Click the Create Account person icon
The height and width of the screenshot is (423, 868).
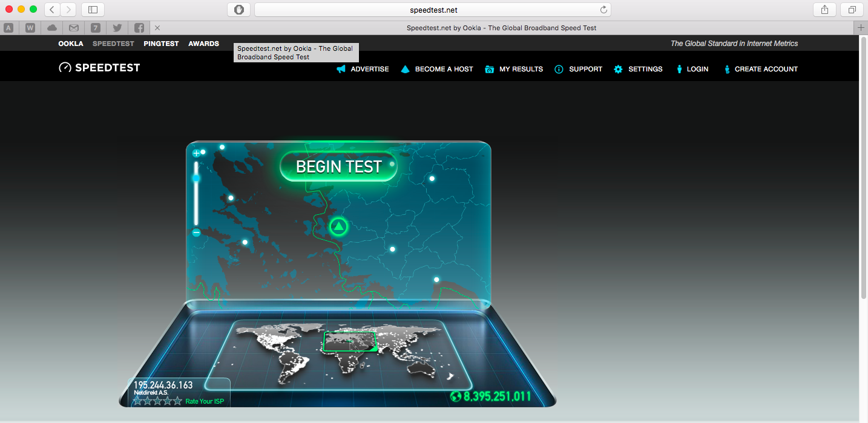(727, 69)
